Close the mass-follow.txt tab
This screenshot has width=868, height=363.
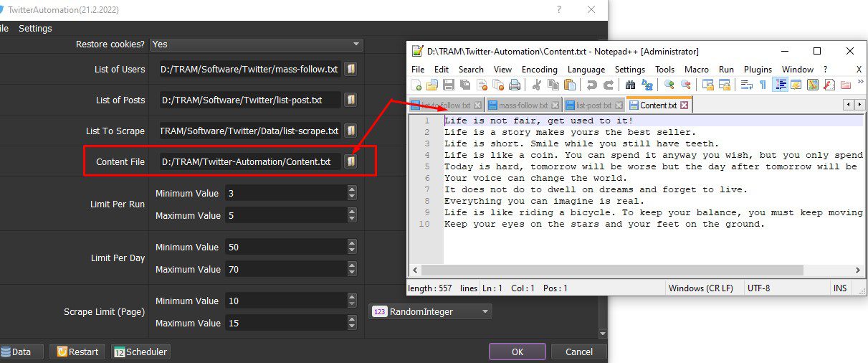point(556,105)
